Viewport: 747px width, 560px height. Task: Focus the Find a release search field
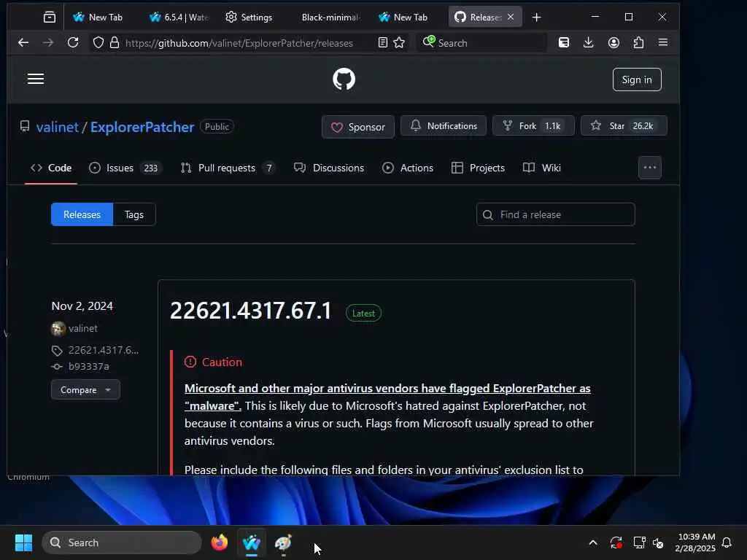tap(555, 215)
